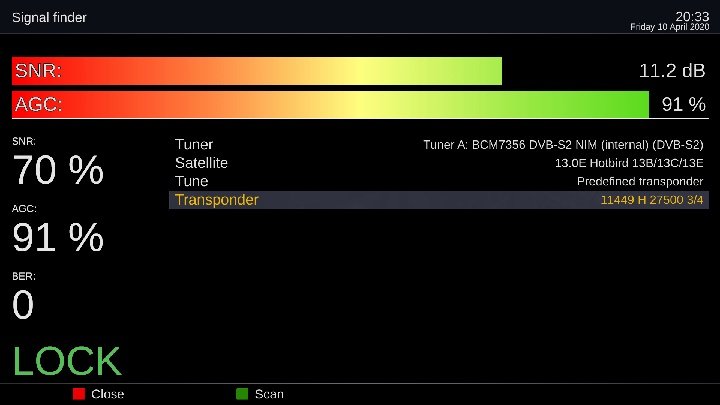Click the BER value 0
The width and height of the screenshot is (720, 405).
pos(22,306)
